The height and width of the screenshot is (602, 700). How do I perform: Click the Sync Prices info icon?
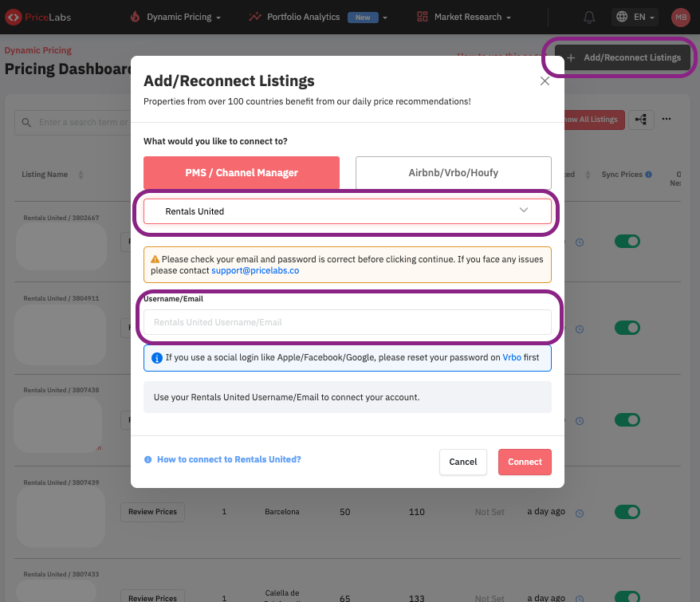[x=648, y=175]
